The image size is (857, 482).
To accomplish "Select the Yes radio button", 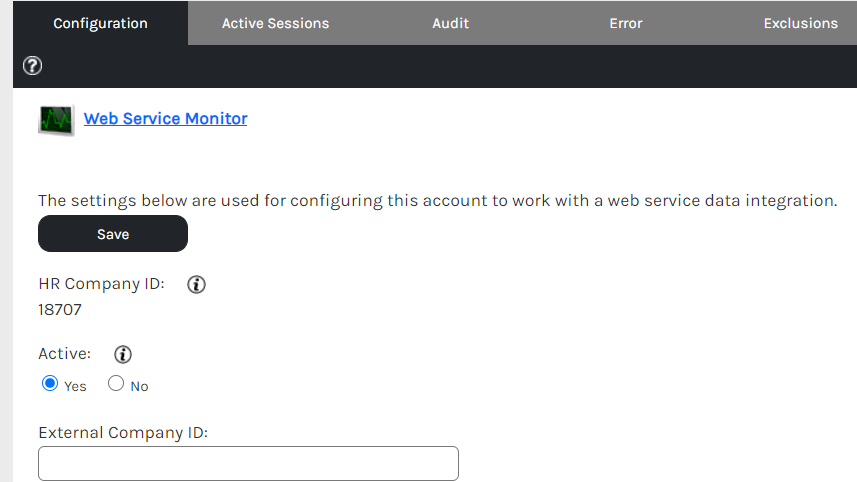I will point(50,384).
